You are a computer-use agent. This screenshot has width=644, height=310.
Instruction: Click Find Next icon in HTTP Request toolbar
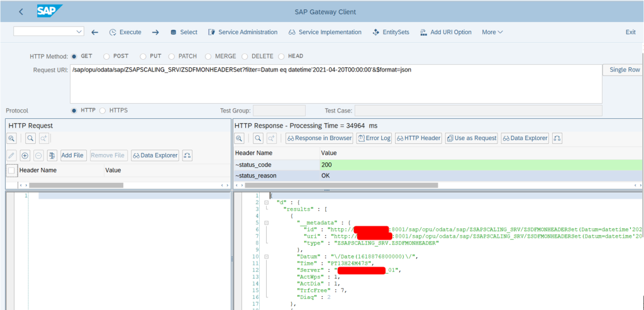[43, 138]
